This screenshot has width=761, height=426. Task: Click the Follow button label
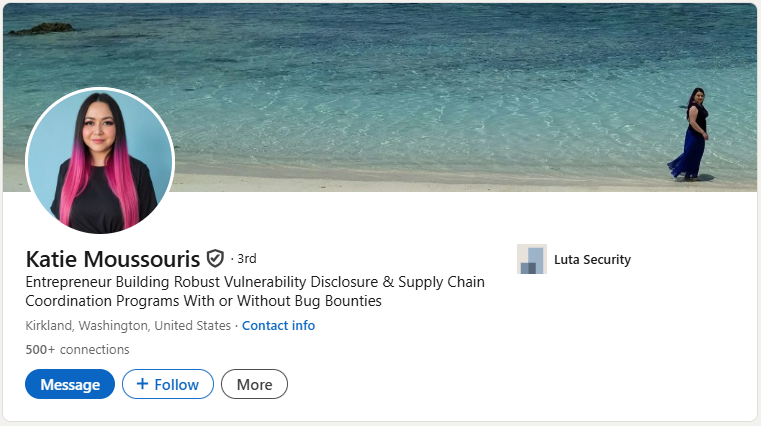176,384
